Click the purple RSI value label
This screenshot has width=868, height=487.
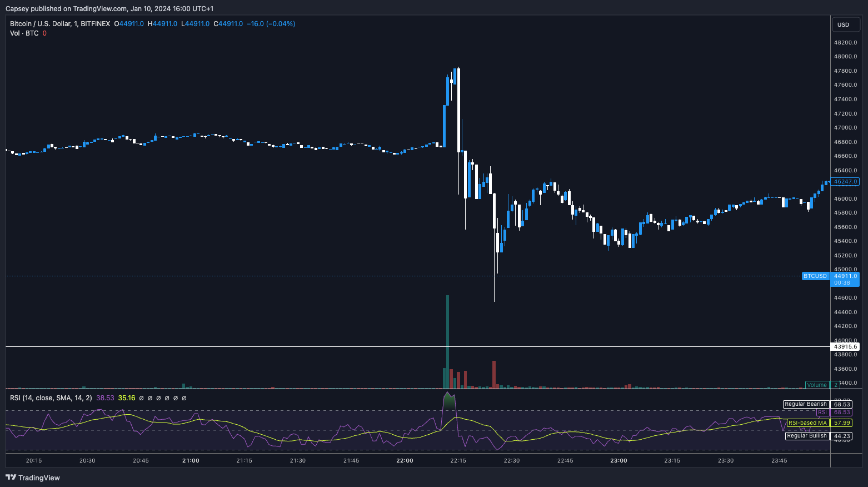pyautogui.click(x=822, y=413)
